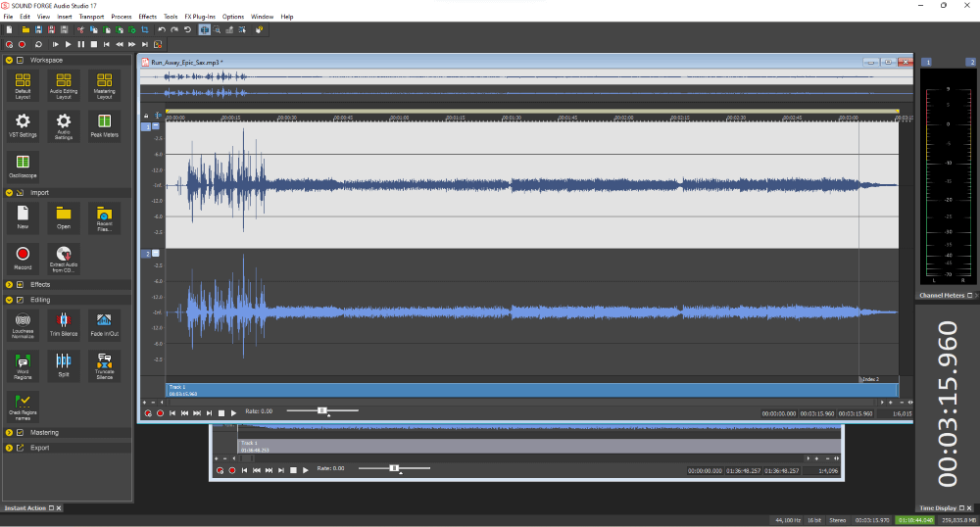Screen dimensions: 980x527
Task: Open the FX Plug-Ins menu
Action: 200,17
